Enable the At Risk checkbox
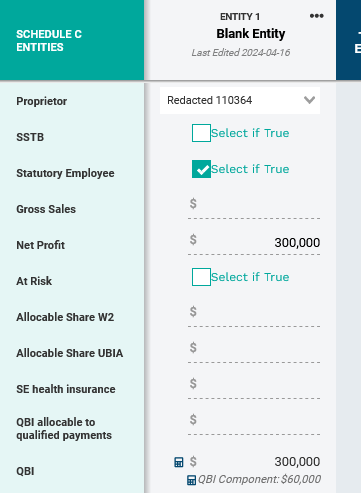Screen dimensions: 361x496 (201, 277)
